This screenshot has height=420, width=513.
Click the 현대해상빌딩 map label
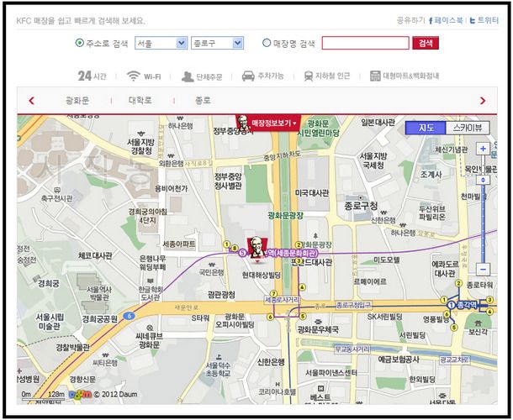click(x=262, y=276)
